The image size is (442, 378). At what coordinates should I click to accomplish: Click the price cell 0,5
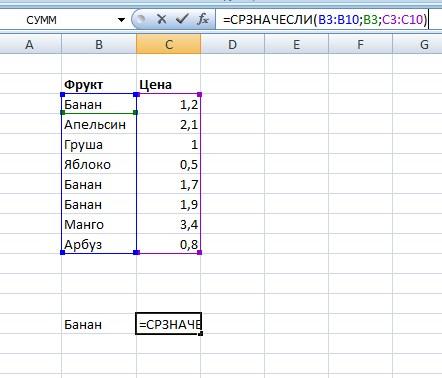pos(169,164)
